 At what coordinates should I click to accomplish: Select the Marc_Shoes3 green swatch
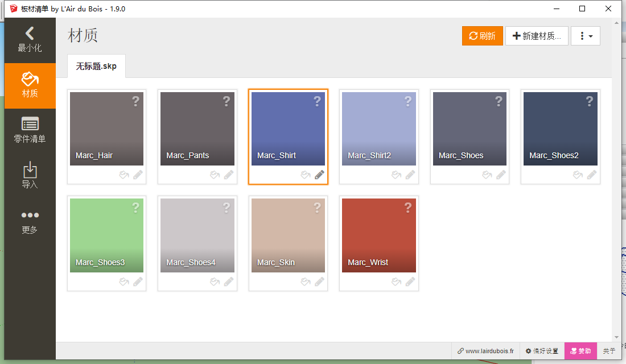(x=106, y=235)
